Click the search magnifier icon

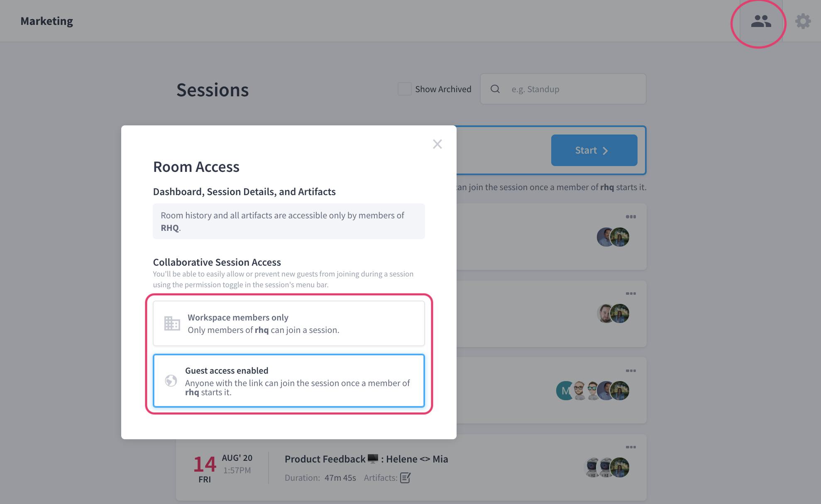point(495,89)
